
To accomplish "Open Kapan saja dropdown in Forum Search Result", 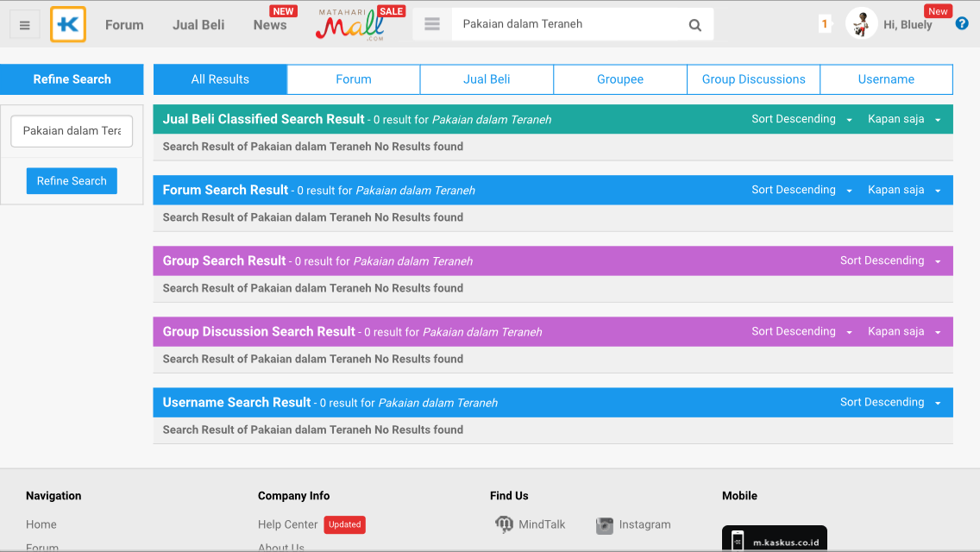I will tap(904, 190).
